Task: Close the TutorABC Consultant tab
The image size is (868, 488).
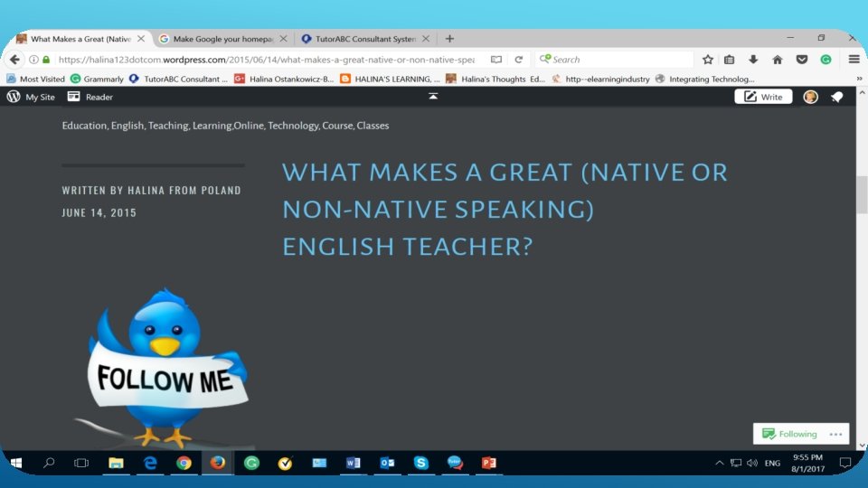Action: tap(426, 39)
